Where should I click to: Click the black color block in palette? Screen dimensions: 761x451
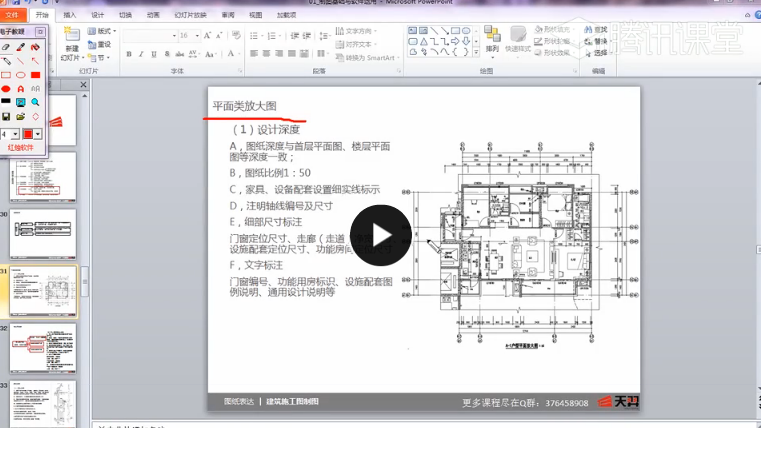click(6, 101)
